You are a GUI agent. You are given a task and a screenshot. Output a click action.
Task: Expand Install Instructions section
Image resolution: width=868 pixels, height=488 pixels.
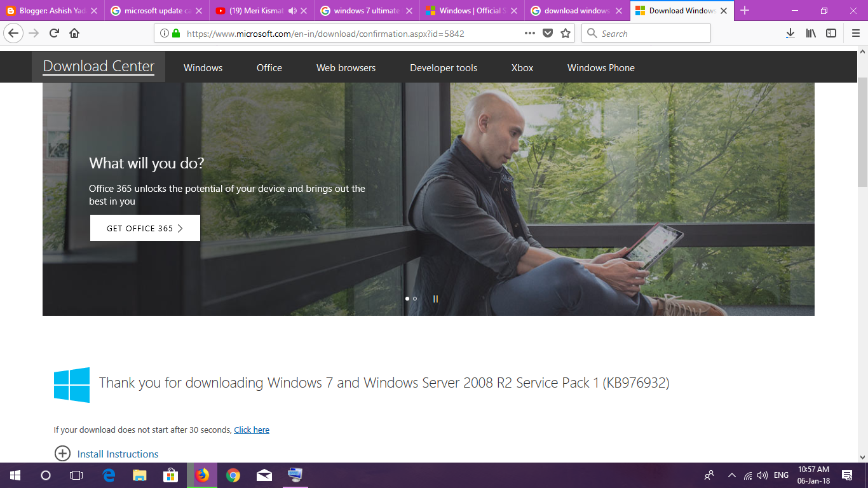click(62, 454)
